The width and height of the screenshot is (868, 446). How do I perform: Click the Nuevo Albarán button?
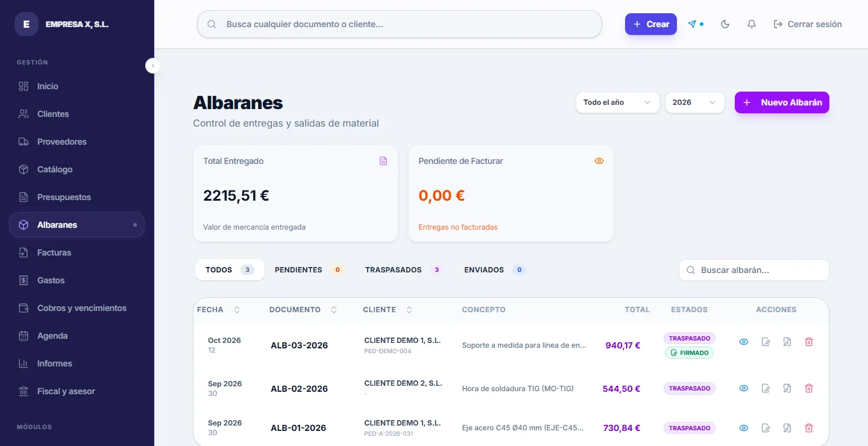782,102
